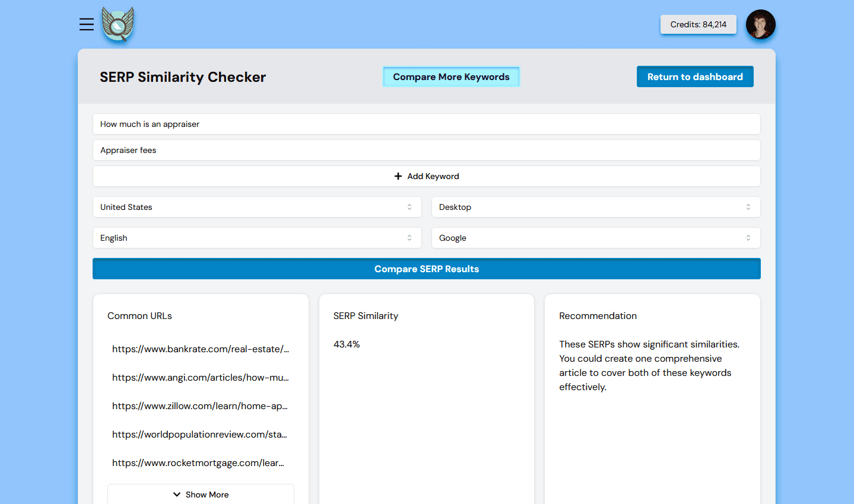Click the Credits: 84,214 badge
854x504 pixels.
[698, 24]
